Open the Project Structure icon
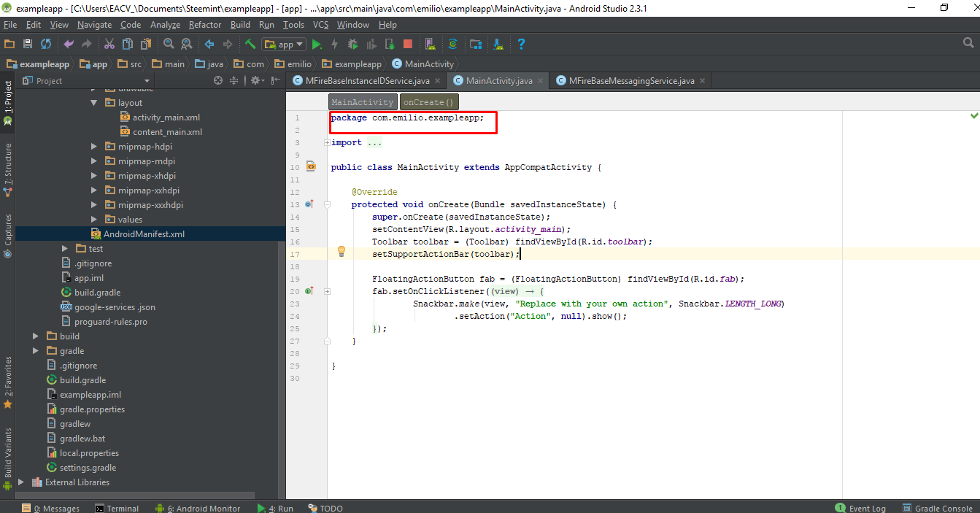Viewport: 980px width, 513px height. point(476,45)
